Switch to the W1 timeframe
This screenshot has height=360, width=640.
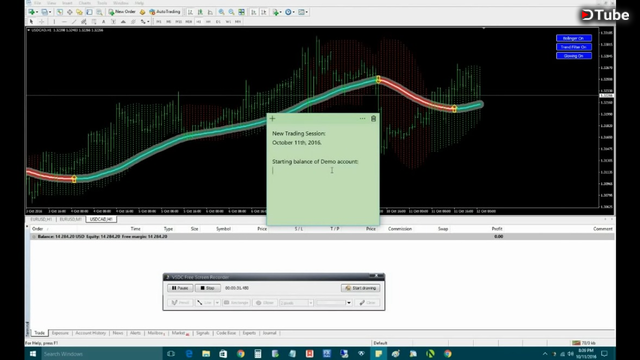228,22
